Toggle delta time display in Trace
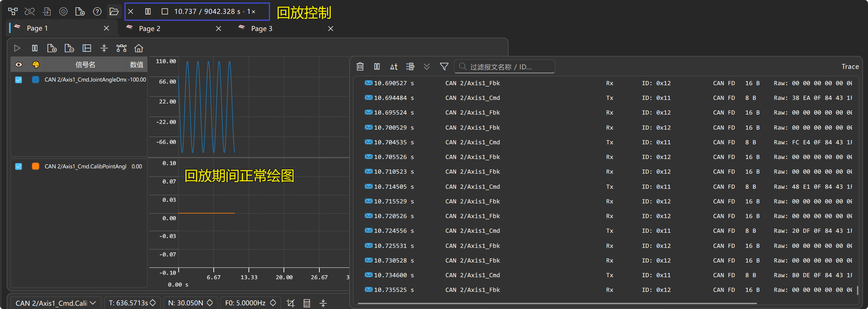Screen dimensions: 868x309 [394, 66]
